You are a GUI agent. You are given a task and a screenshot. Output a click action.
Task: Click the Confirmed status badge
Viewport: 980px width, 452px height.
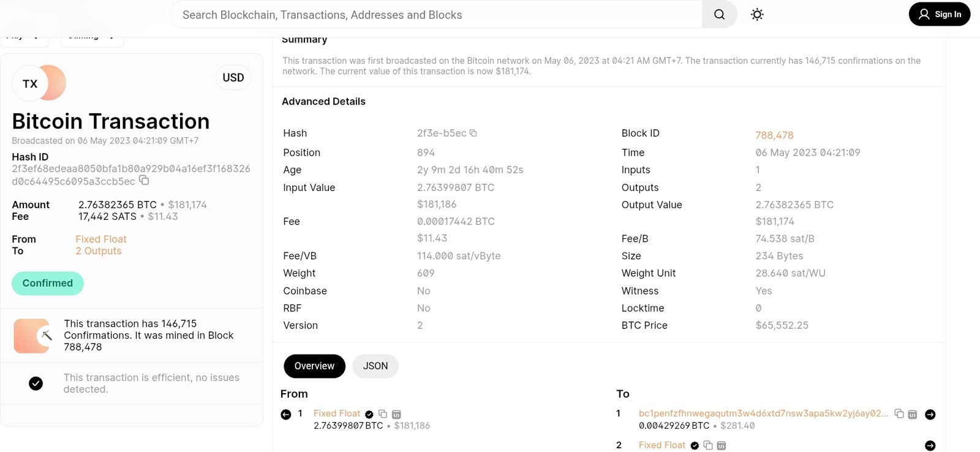[x=48, y=284]
